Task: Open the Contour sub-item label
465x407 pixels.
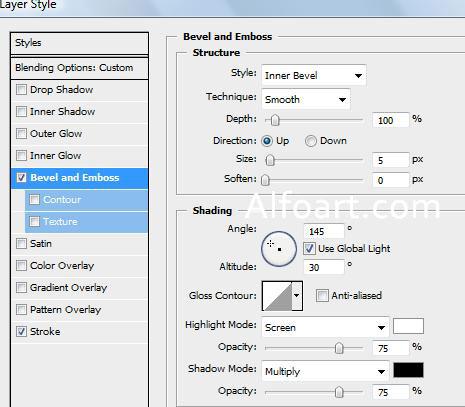Action: tap(62, 200)
